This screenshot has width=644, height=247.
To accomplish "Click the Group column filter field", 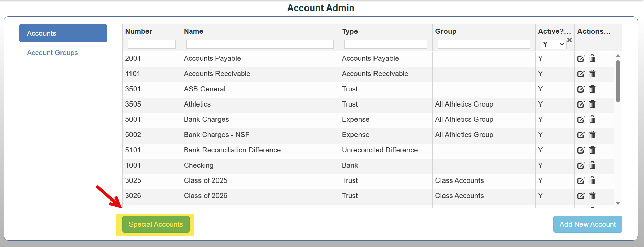I will (x=484, y=44).
